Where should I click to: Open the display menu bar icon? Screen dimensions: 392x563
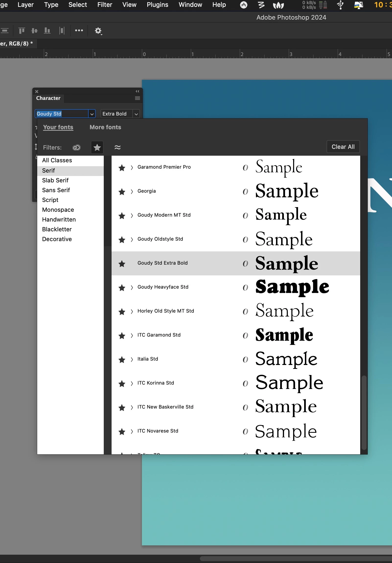click(x=358, y=5)
